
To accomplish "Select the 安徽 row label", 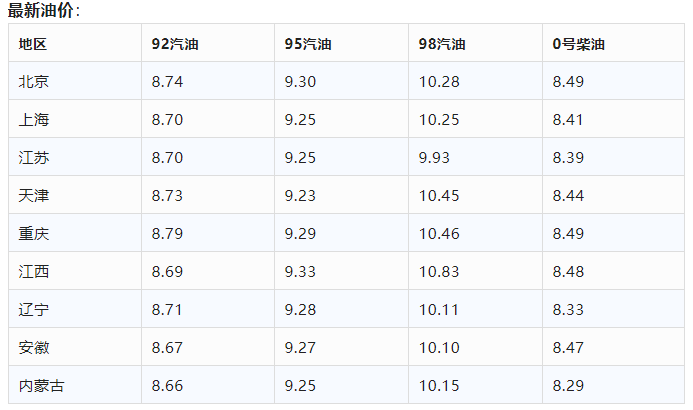I will 33,348.
